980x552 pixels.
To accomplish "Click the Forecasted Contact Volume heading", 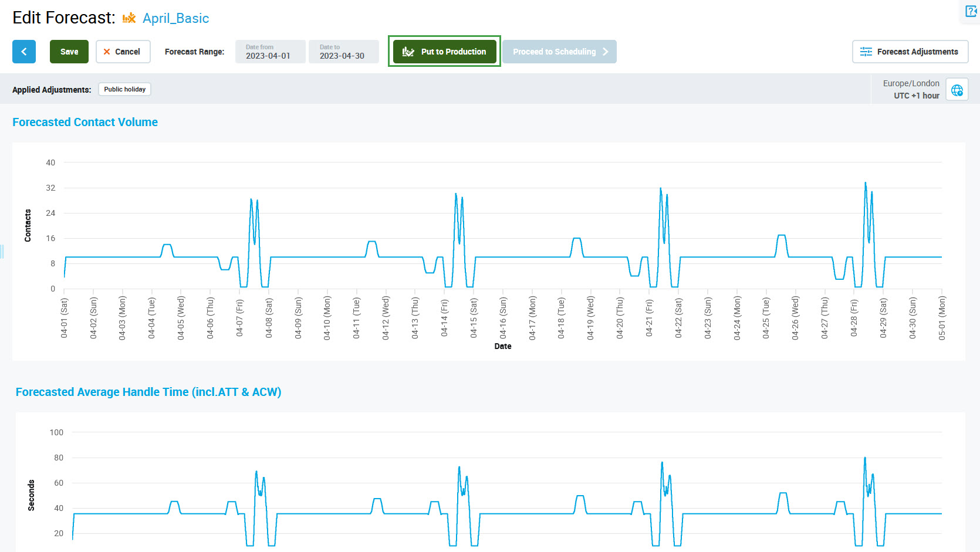I will click(x=85, y=122).
